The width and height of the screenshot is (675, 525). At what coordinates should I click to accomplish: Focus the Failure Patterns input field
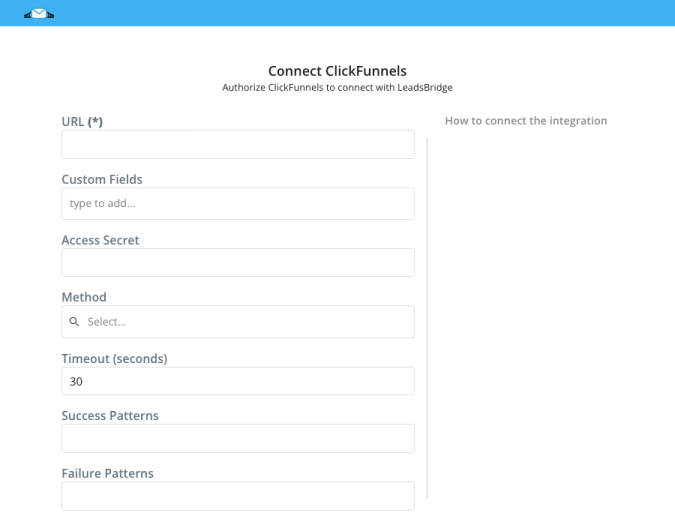click(x=238, y=496)
